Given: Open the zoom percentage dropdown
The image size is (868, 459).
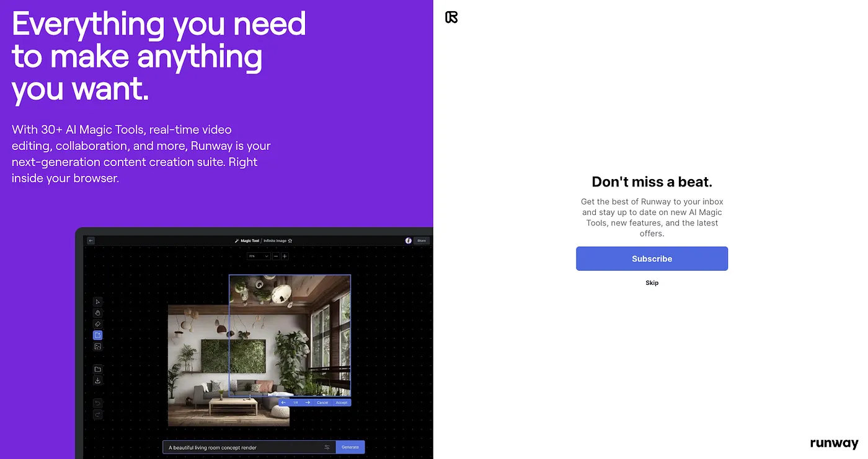Looking at the screenshot, I should (x=259, y=256).
